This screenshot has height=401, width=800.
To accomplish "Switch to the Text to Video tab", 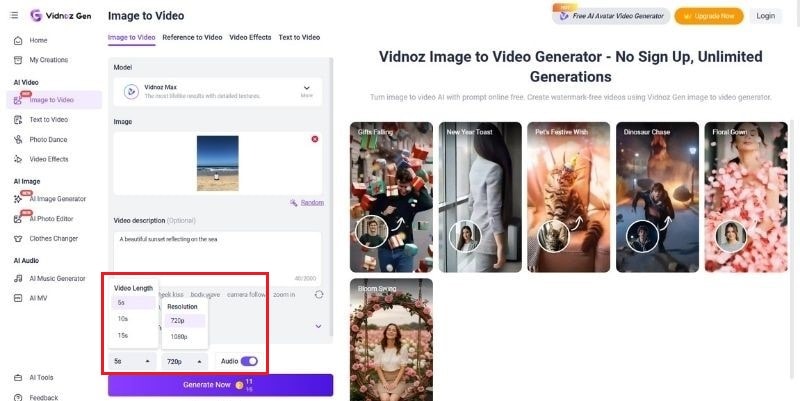I will tap(299, 38).
